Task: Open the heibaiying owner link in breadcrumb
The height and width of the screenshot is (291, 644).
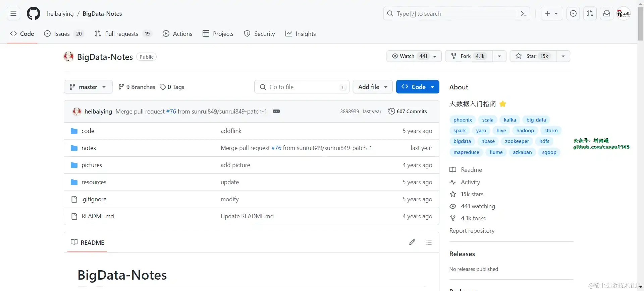Action: pyautogui.click(x=60, y=14)
